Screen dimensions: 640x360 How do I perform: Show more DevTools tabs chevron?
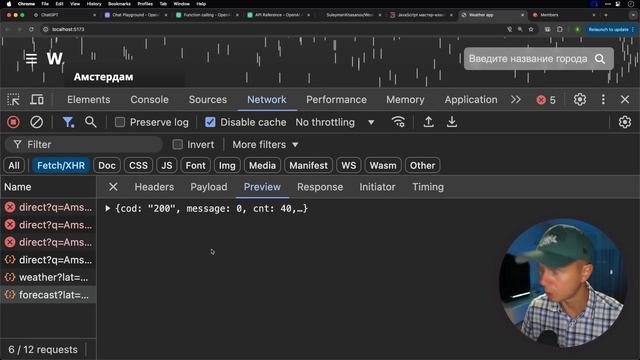[x=516, y=100]
